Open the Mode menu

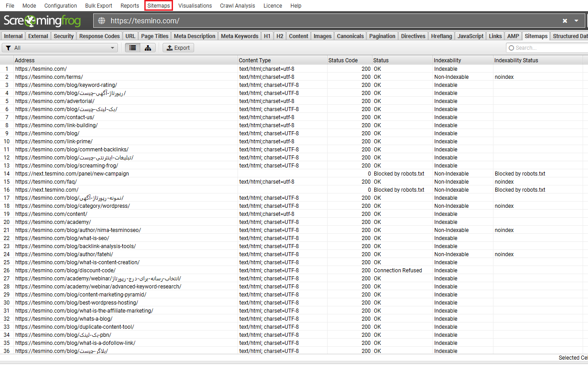(29, 6)
